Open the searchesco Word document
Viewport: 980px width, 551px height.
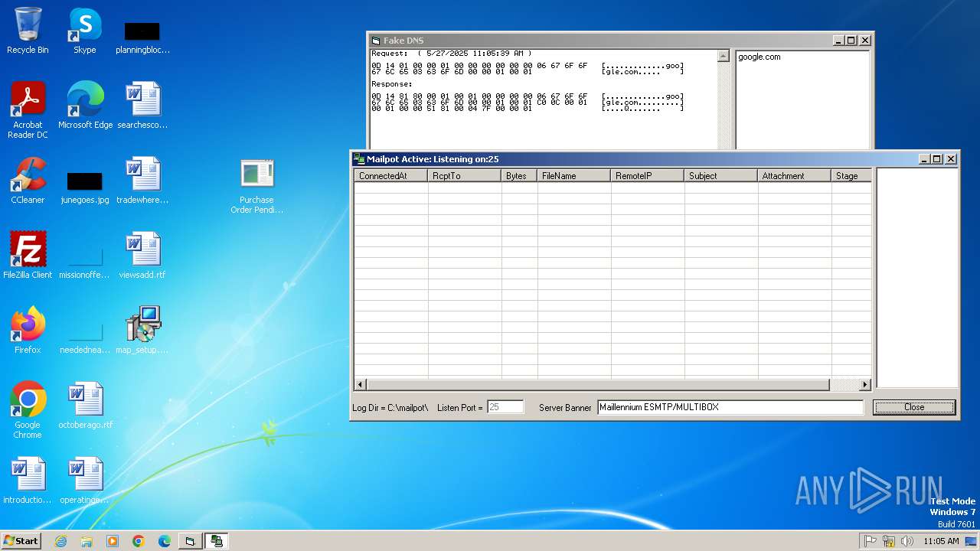tap(142, 105)
